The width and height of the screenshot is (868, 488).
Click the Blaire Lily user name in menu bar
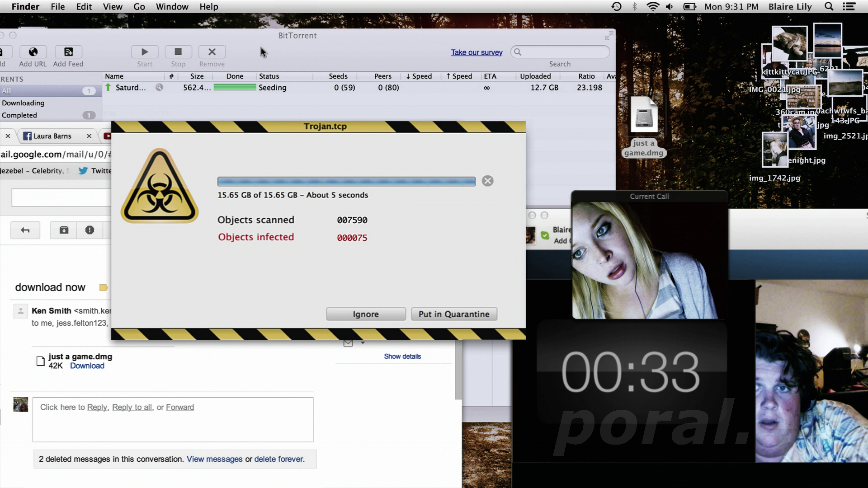click(x=790, y=7)
